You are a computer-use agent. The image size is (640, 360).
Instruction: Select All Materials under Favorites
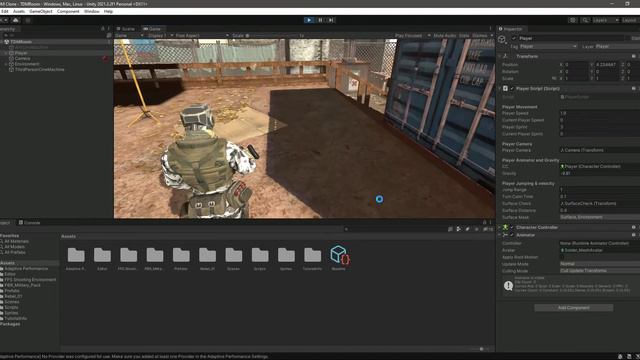tap(16, 242)
